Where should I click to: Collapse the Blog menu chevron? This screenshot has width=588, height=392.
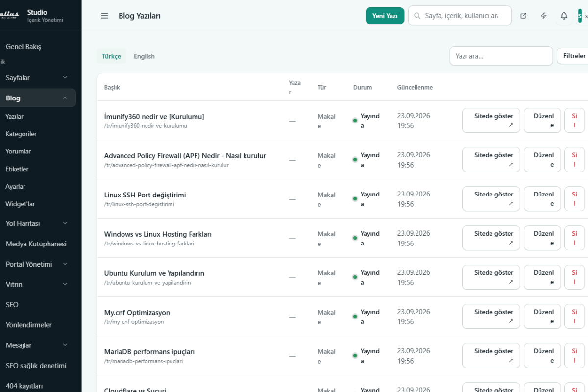tap(65, 98)
